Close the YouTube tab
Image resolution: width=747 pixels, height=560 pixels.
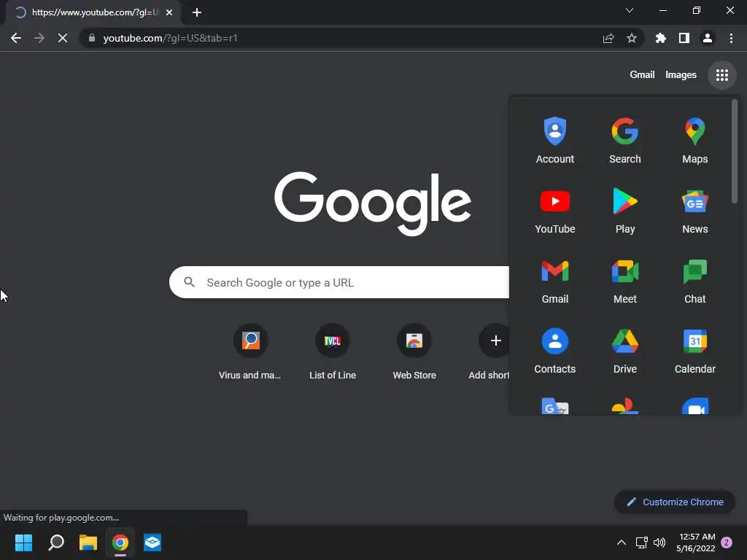tap(169, 12)
